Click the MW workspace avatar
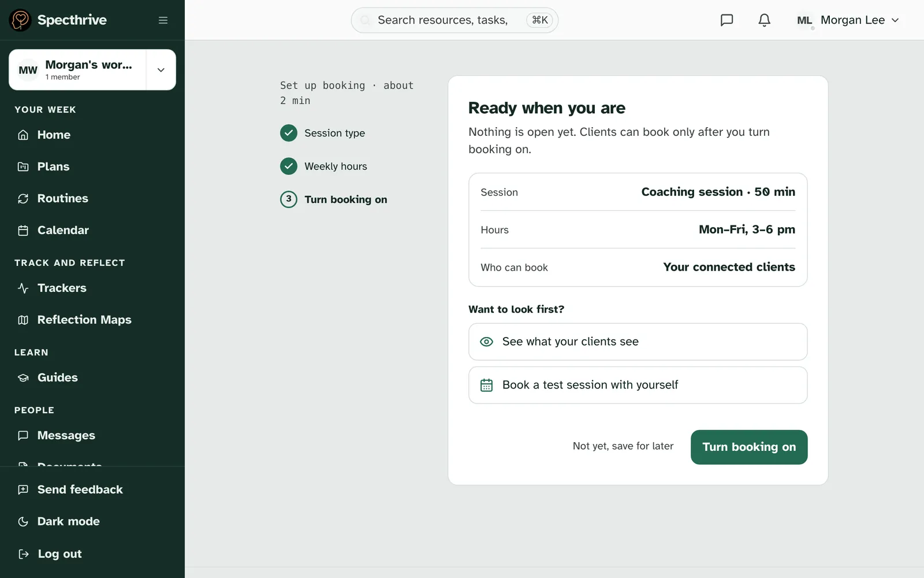The height and width of the screenshot is (578, 924). pyautogui.click(x=28, y=70)
